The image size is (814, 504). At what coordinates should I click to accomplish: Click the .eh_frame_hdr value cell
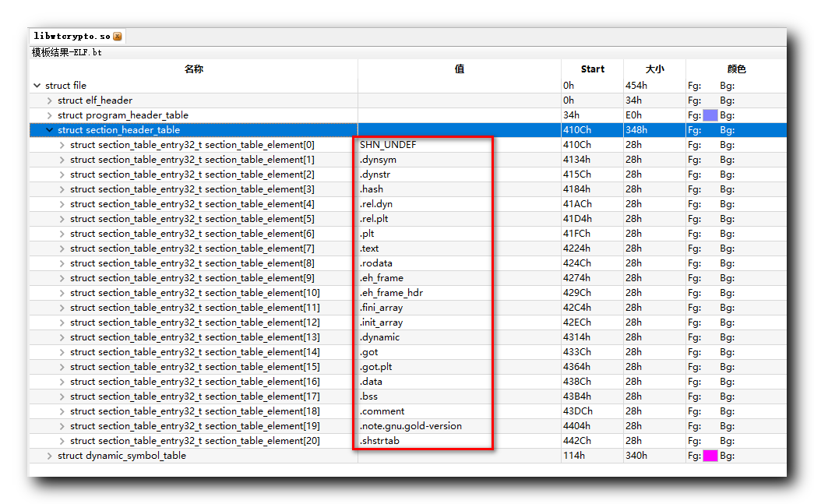click(460, 293)
